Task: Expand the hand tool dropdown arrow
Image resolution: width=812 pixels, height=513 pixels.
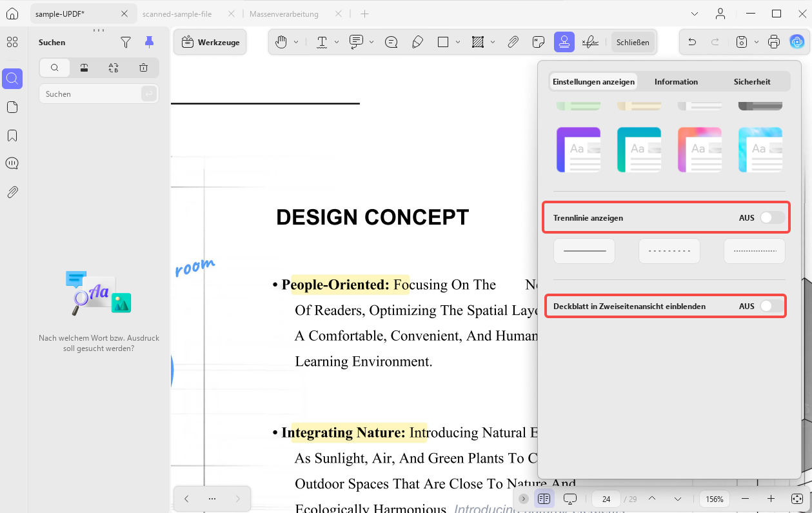Action: coord(296,42)
